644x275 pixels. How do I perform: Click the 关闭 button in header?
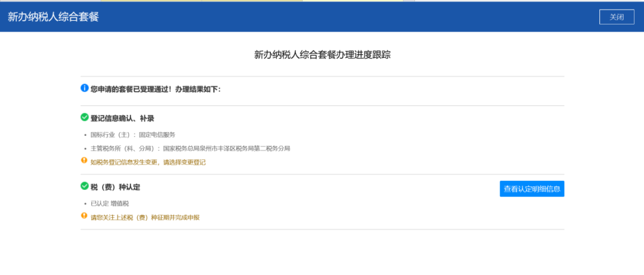pos(617,17)
